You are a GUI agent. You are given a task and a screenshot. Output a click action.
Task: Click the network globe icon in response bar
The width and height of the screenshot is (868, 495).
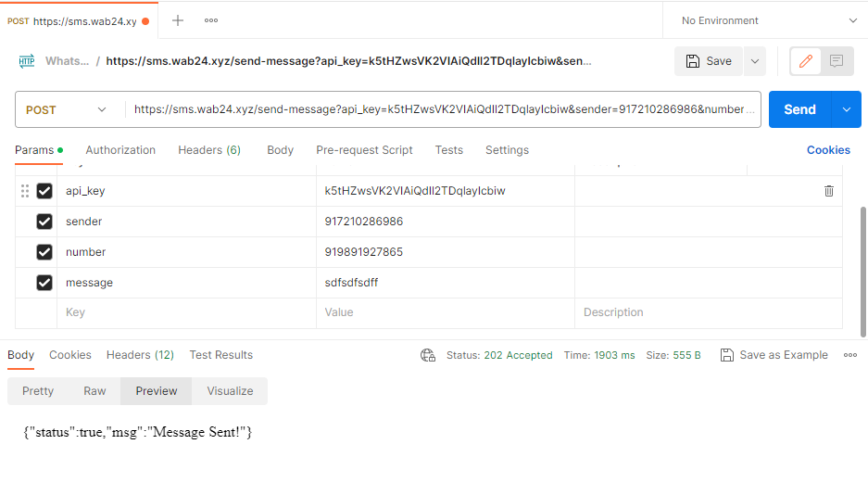tap(428, 355)
